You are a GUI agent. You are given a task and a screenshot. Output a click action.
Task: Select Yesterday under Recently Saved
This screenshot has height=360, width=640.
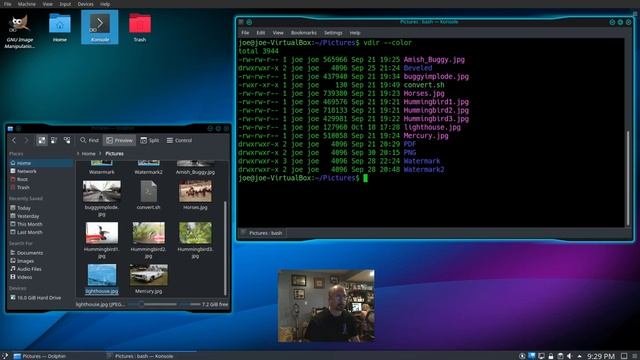pos(40,216)
